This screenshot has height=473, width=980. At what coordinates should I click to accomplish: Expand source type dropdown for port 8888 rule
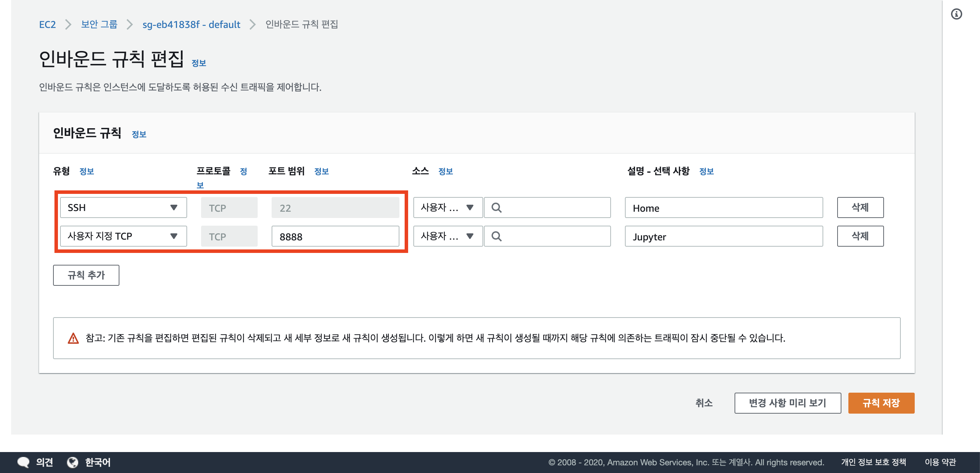coord(448,236)
